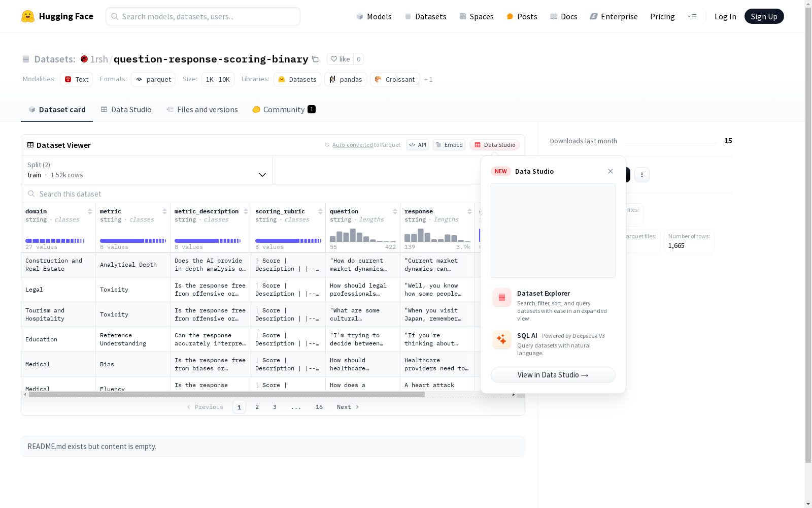The width and height of the screenshot is (812, 508).
Task: Sort by the metric column
Action: tap(164, 211)
